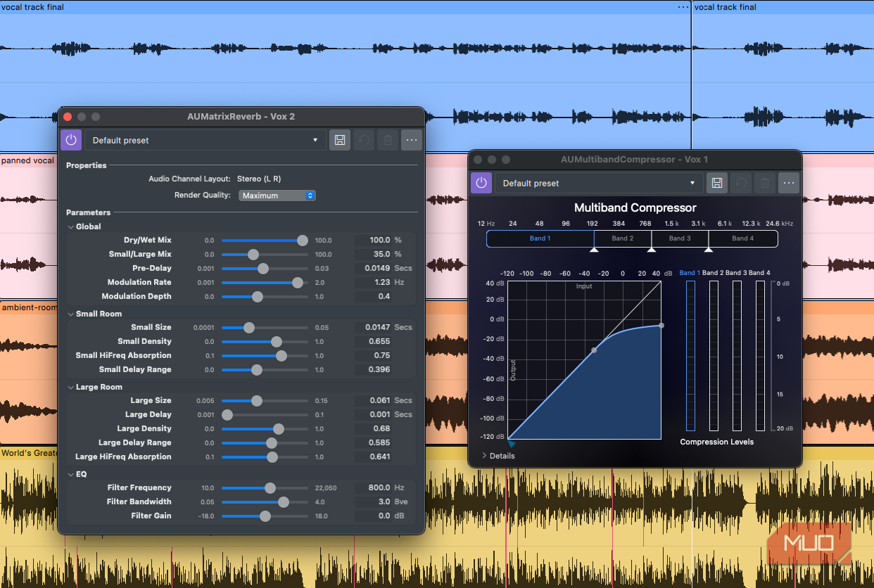The width and height of the screenshot is (874, 588).
Task: Select the ambient-room track label
Action: pyautogui.click(x=30, y=307)
